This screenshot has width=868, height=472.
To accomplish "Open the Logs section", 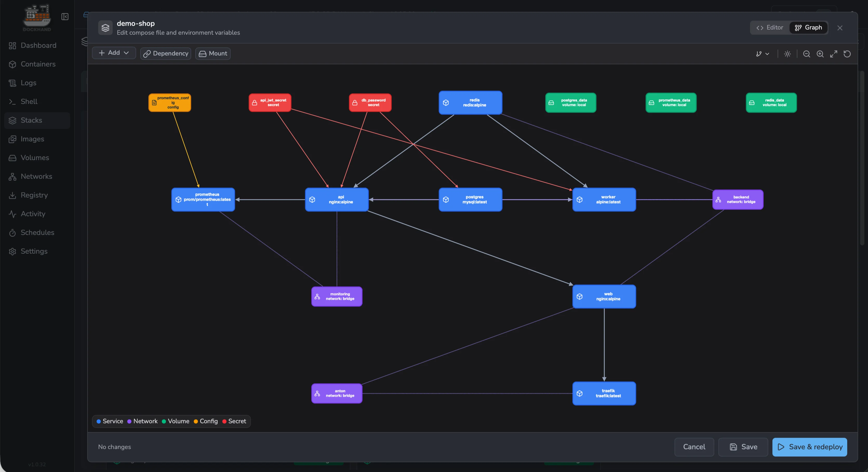I will click(x=37, y=83).
